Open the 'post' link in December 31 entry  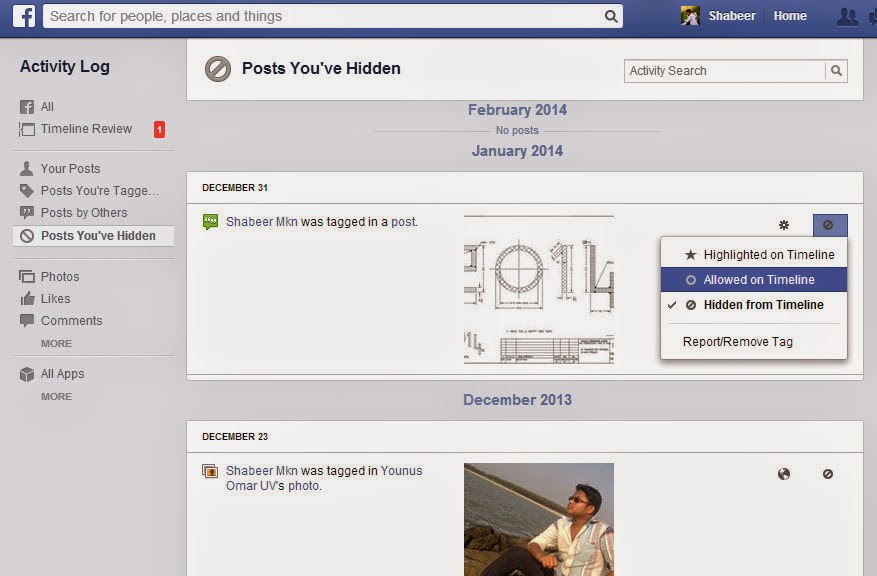[x=403, y=222]
